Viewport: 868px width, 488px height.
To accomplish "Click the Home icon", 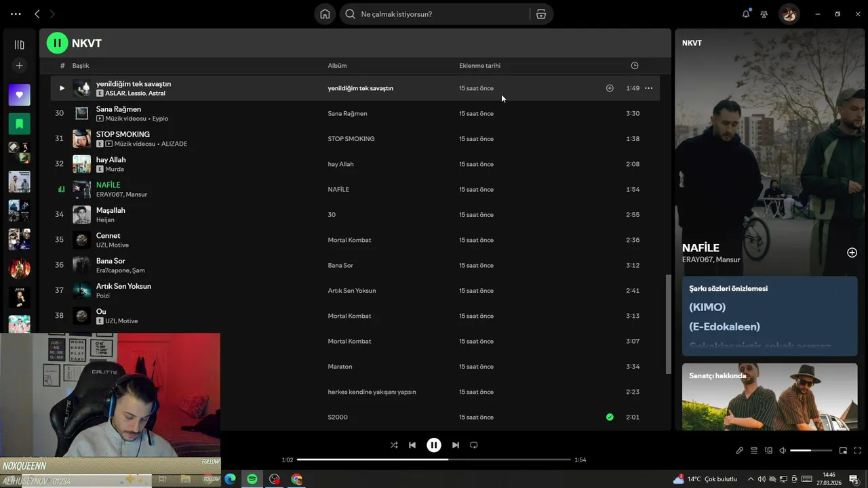I will click(325, 14).
